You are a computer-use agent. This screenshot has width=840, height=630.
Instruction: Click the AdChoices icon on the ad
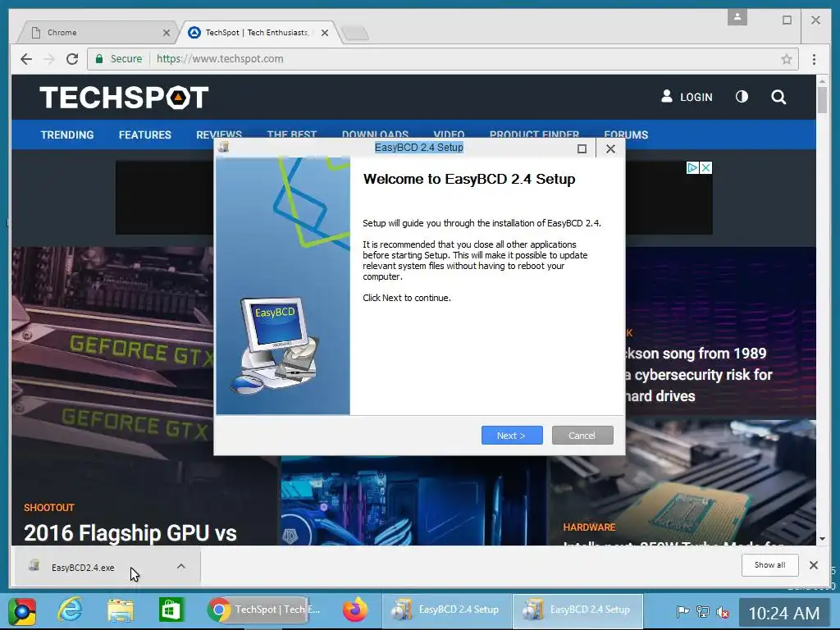click(692, 167)
